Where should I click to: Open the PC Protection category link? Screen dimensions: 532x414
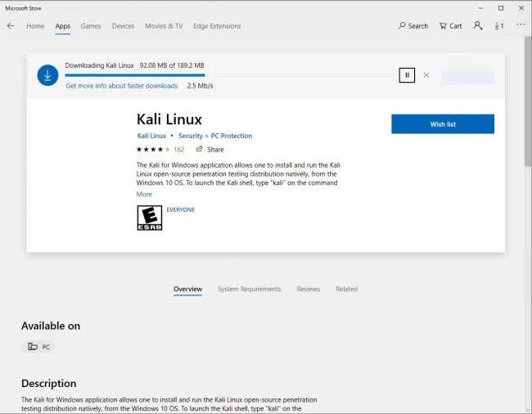(232, 136)
